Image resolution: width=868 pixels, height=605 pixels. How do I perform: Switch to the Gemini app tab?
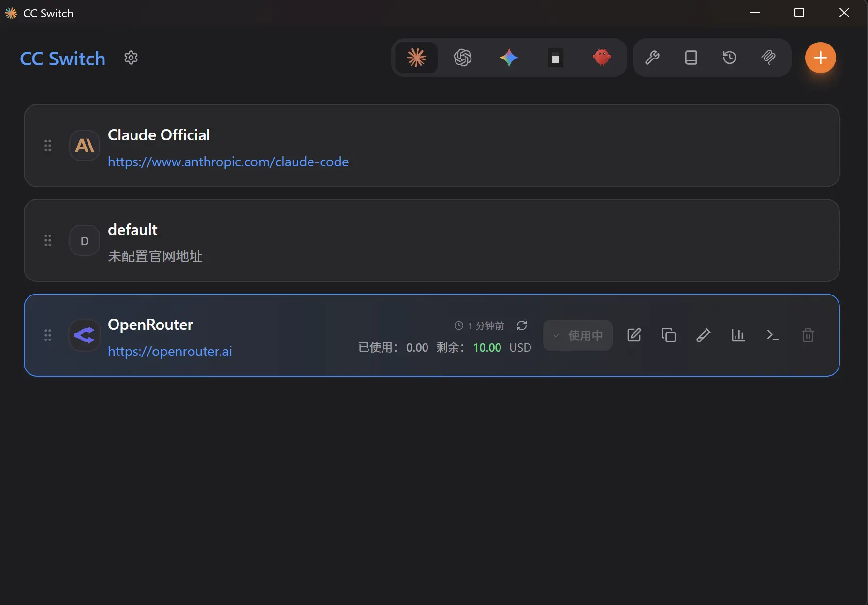coord(509,58)
